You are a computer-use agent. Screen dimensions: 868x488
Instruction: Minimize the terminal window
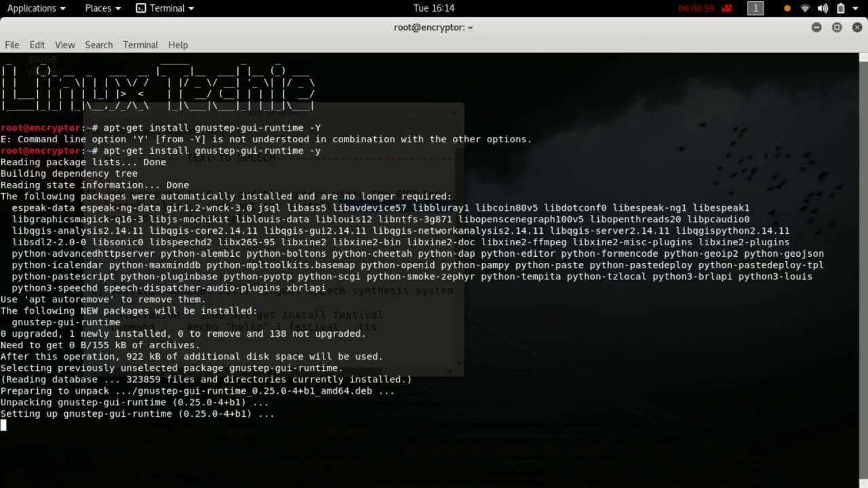(x=816, y=27)
